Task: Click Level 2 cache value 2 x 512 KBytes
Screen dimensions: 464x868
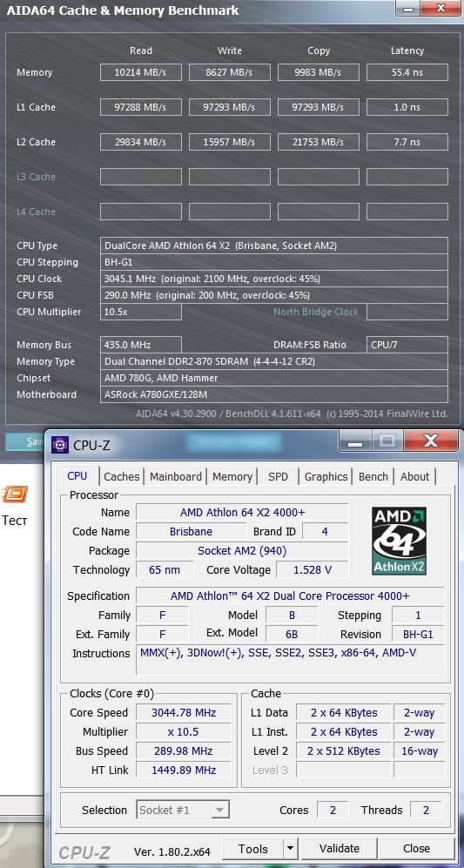Action: tap(344, 751)
